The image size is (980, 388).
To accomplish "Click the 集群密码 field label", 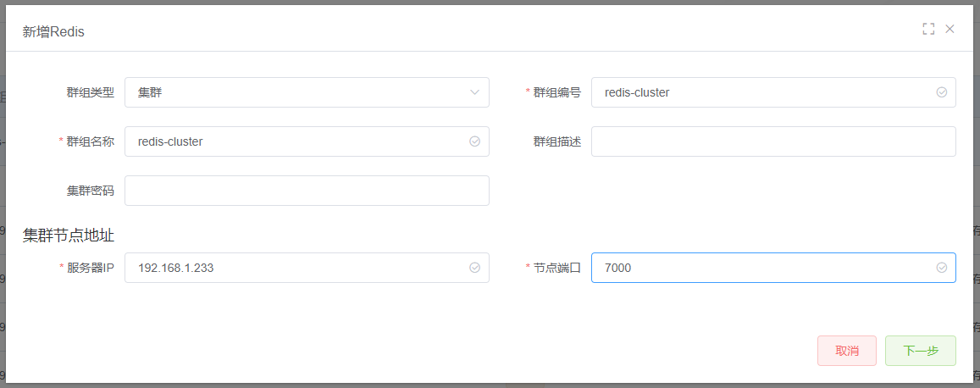I will tap(91, 191).
